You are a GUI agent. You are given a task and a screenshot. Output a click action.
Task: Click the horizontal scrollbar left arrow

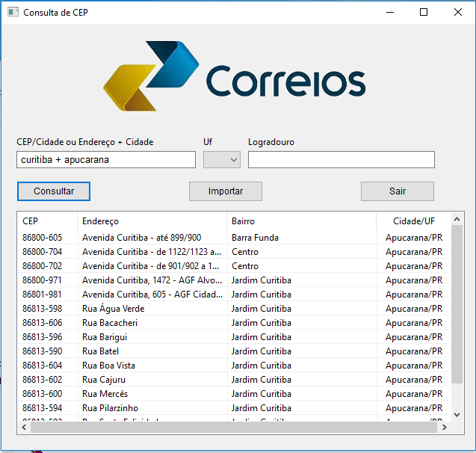coord(24,428)
